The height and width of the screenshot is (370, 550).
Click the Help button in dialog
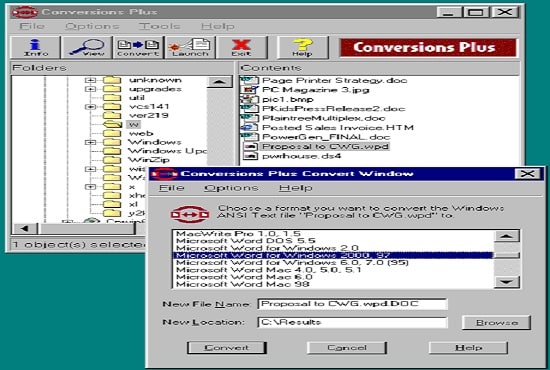click(x=468, y=348)
